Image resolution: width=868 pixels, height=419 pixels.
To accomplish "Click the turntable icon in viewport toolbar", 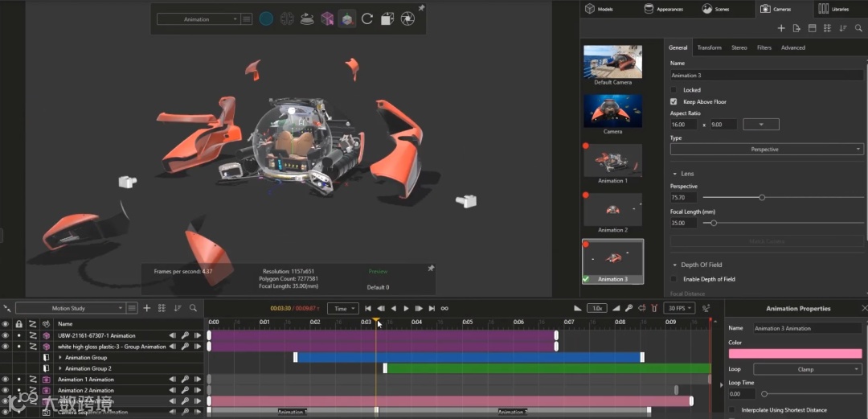I will click(307, 19).
